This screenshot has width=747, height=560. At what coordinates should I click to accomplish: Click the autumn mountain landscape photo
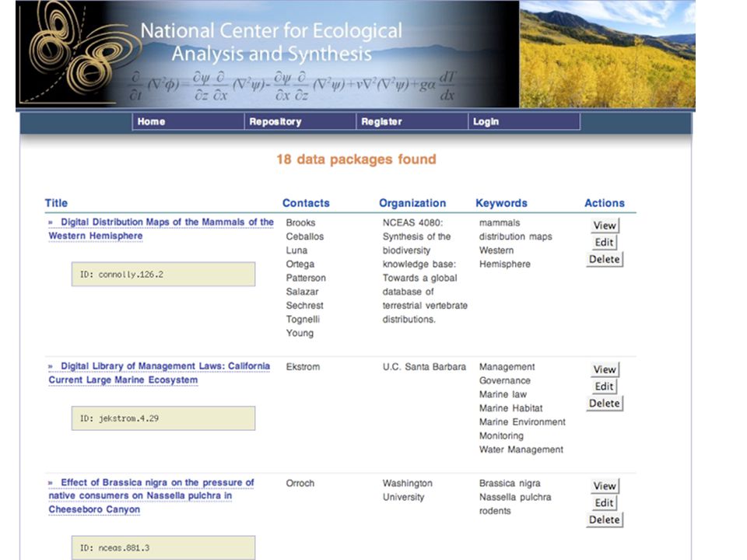pos(608,54)
